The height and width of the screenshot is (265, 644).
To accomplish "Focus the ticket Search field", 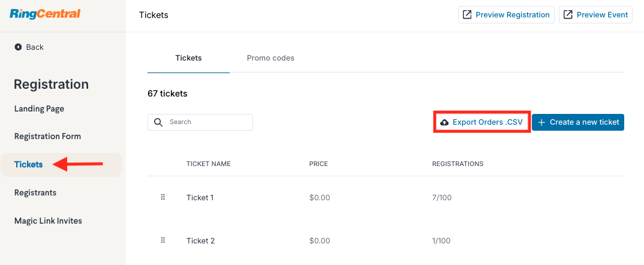I will tap(200, 122).
